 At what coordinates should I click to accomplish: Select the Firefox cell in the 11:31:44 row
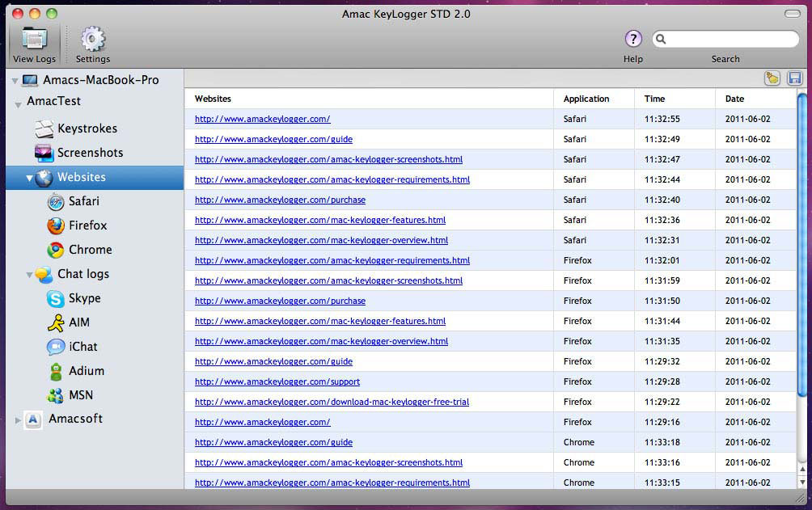pyautogui.click(x=577, y=321)
